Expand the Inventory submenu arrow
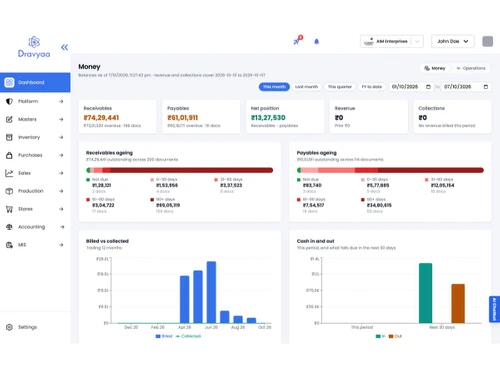 point(61,137)
